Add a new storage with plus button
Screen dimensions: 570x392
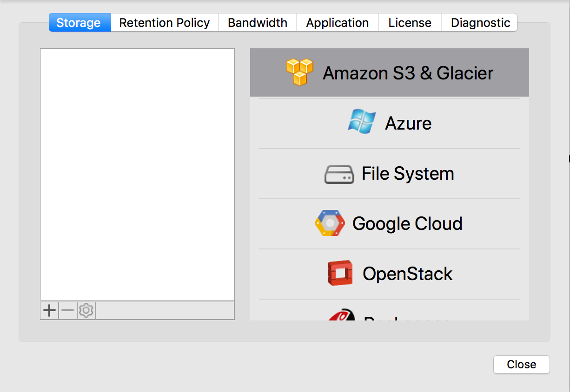[49, 310]
